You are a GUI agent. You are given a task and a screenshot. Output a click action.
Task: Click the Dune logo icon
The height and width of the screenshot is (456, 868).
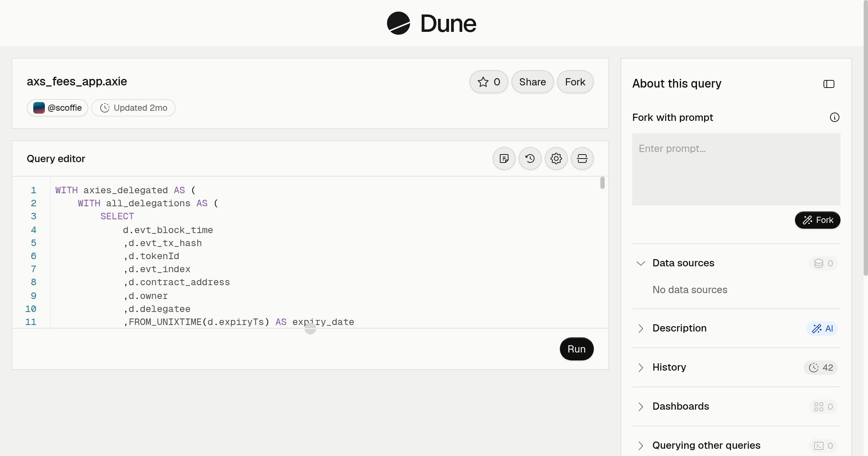click(x=398, y=23)
